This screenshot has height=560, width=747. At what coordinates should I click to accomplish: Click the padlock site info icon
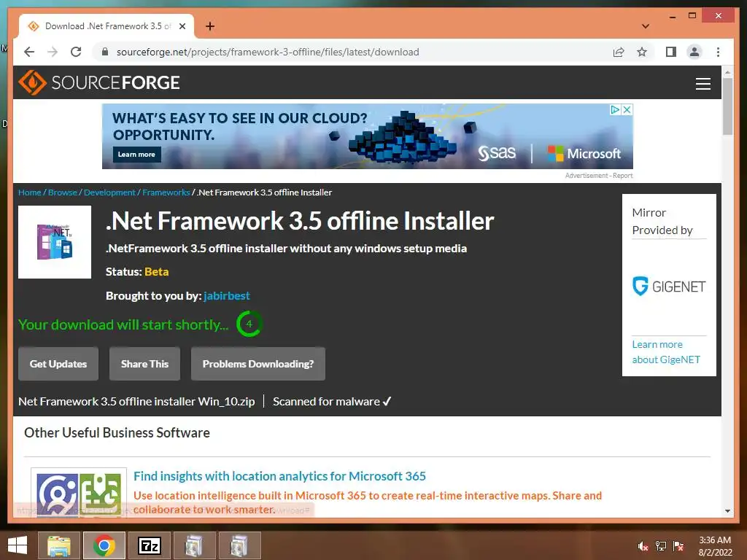point(105,52)
